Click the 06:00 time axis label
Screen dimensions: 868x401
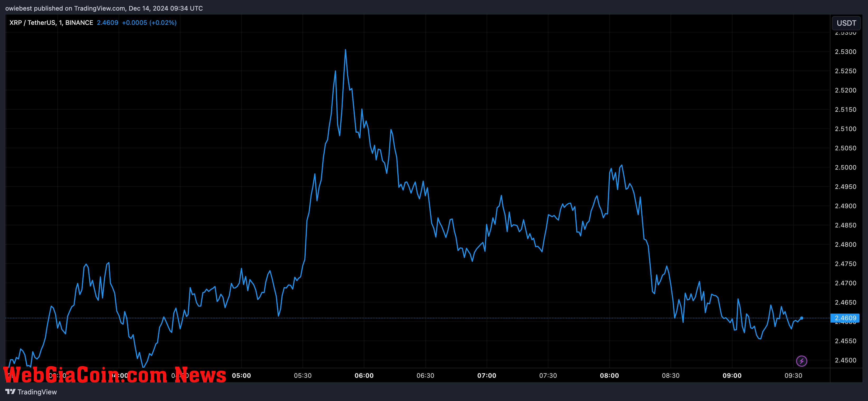[364, 375]
